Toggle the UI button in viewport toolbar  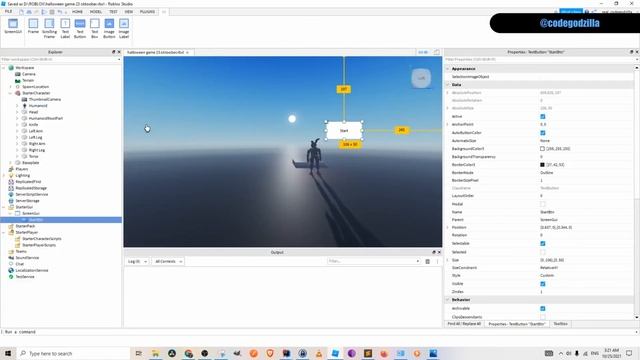click(x=423, y=52)
